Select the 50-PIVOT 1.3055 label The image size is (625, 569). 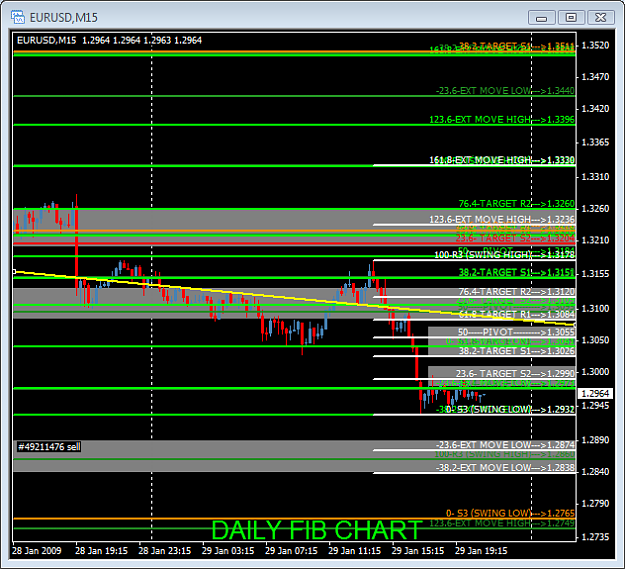516,332
